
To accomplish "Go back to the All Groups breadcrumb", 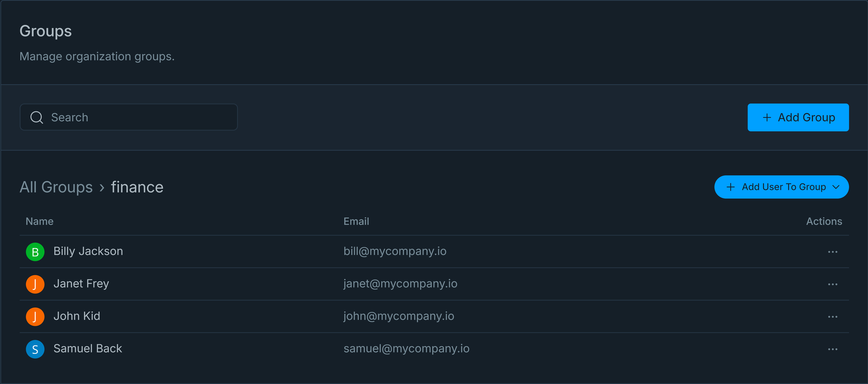I will [x=56, y=187].
